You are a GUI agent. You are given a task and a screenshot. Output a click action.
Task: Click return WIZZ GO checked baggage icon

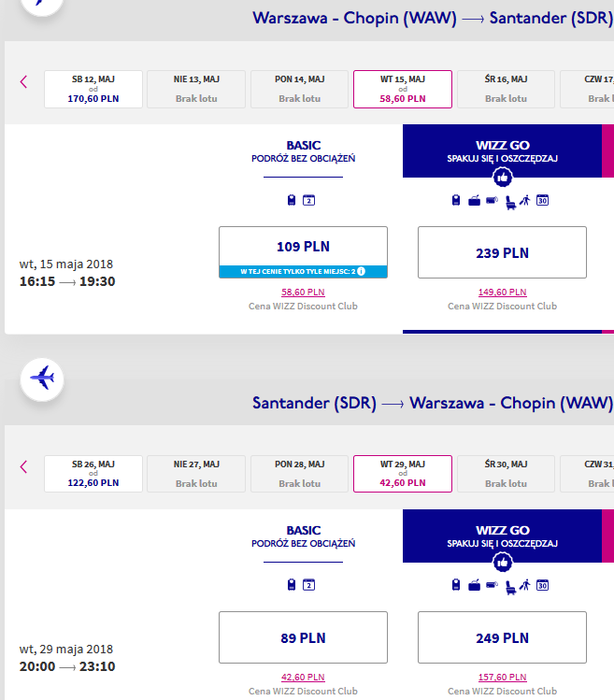click(474, 585)
